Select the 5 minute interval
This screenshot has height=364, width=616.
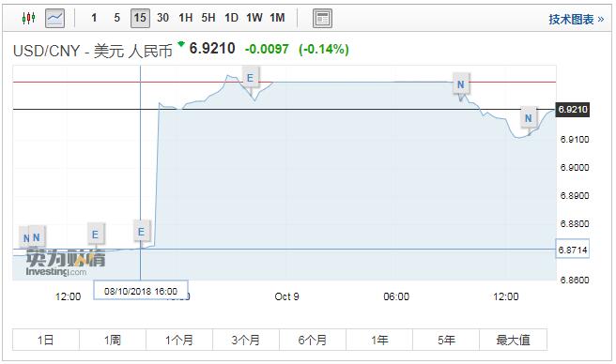pos(116,18)
